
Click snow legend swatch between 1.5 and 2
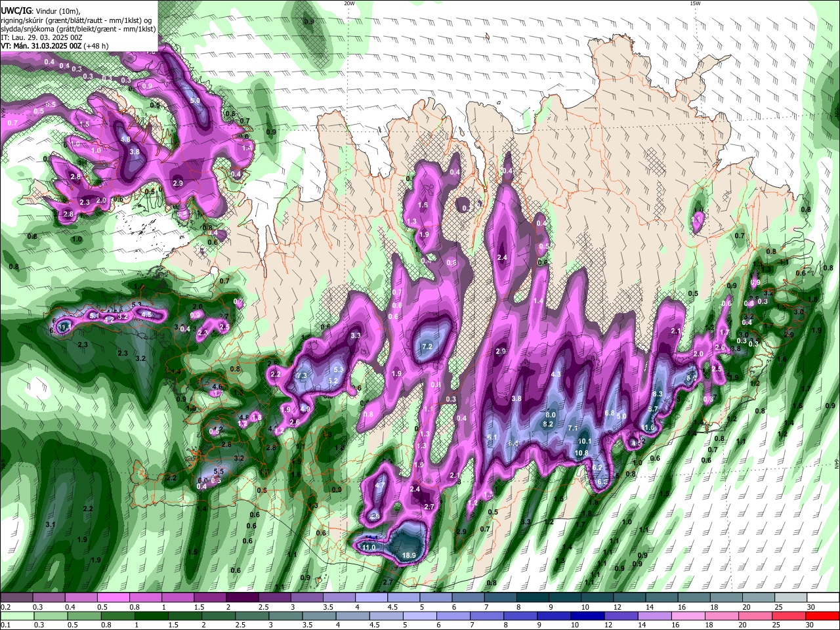pyautogui.click(x=210, y=598)
